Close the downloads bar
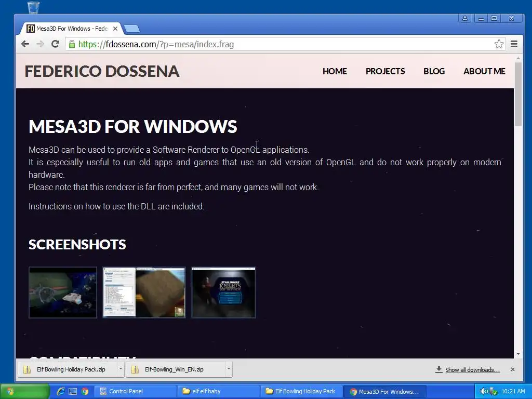The height and width of the screenshot is (399, 532). (513, 369)
